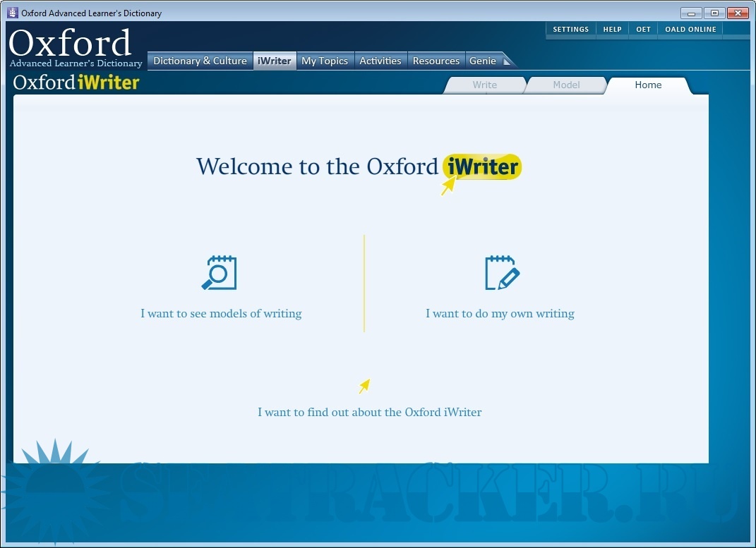The width and height of the screenshot is (756, 548).
Task: Open SETTINGS from the top bar
Action: (x=570, y=30)
